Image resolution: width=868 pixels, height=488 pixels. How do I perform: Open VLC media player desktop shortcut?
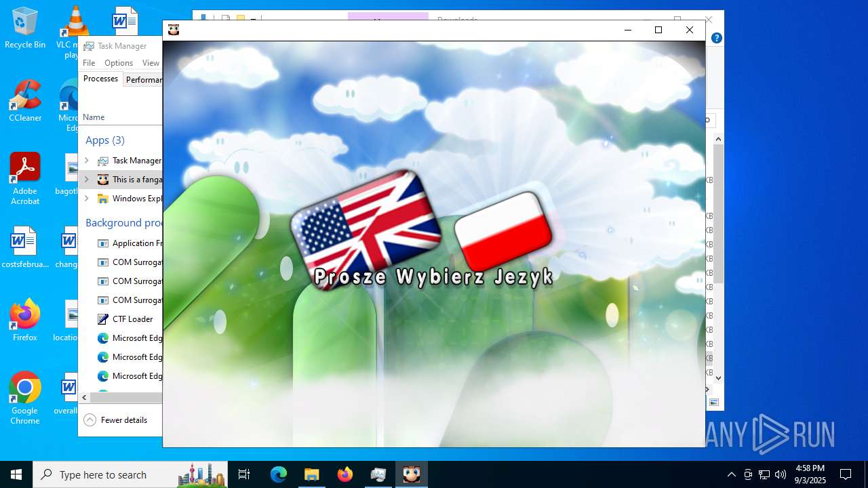point(75,32)
